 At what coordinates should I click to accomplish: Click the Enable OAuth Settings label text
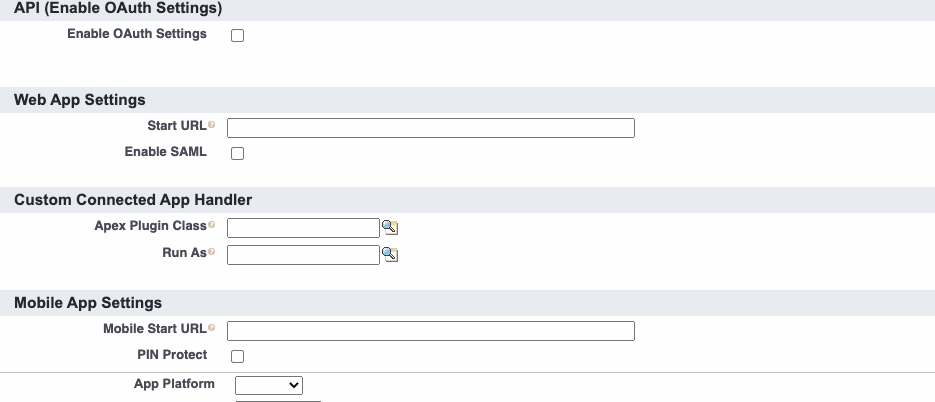137,34
